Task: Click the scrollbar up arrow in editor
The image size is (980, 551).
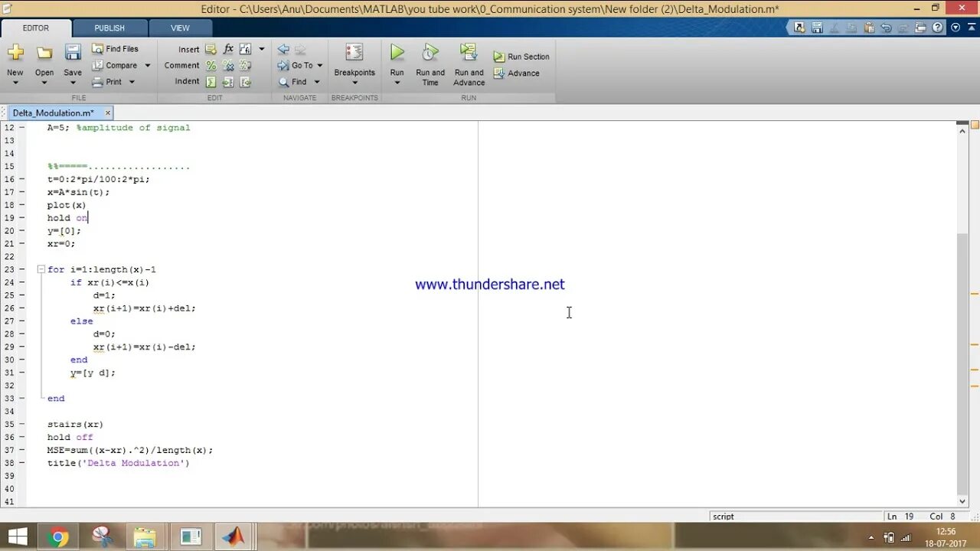Action: (963, 130)
